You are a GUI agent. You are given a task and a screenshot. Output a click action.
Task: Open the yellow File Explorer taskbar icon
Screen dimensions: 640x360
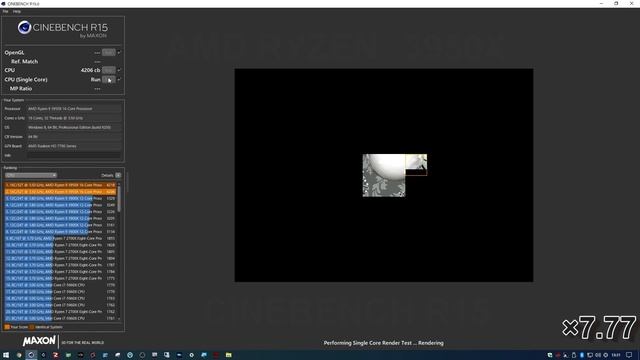pos(229,355)
